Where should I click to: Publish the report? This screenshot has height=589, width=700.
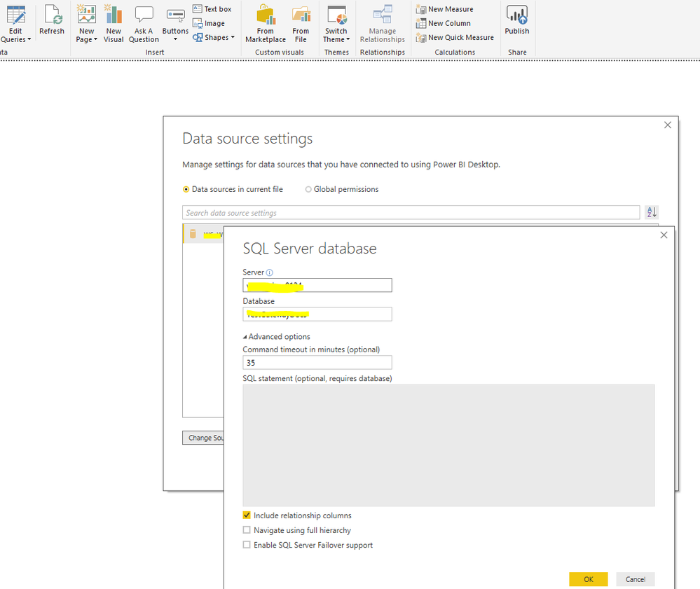(x=517, y=20)
